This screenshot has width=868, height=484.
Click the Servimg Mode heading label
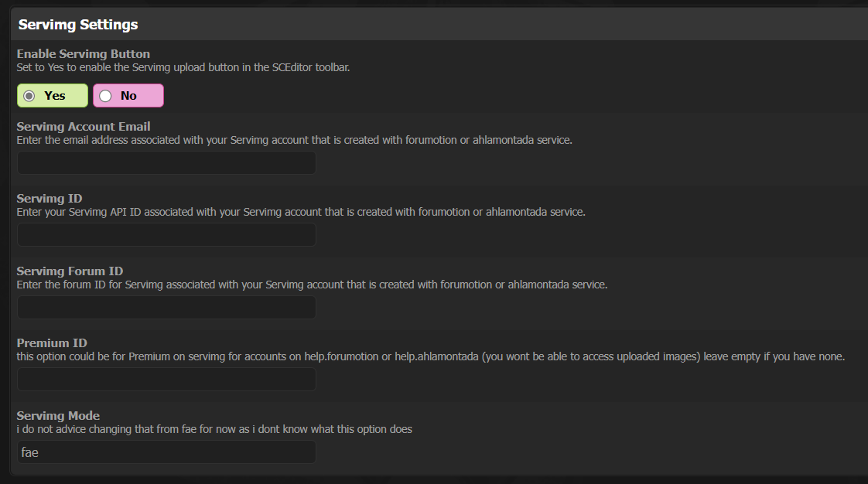[x=58, y=416]
